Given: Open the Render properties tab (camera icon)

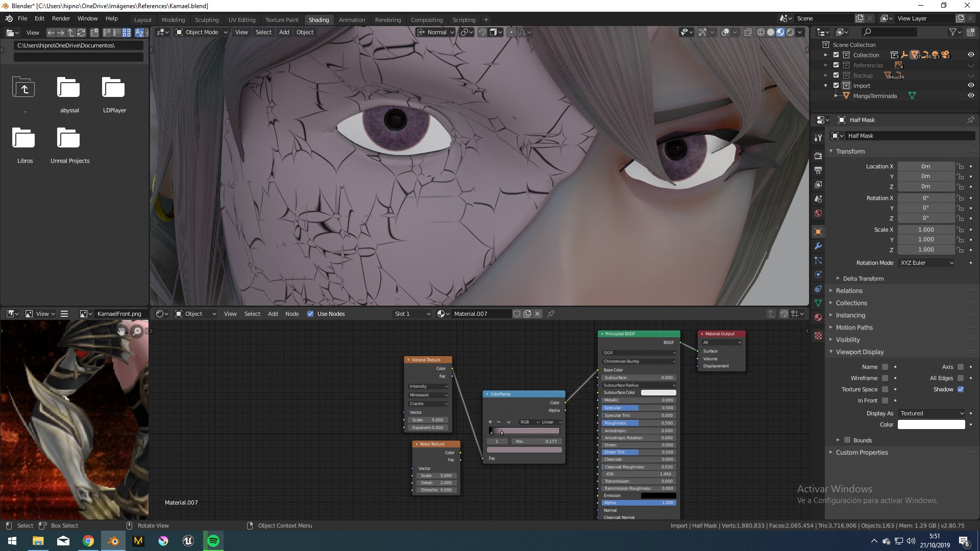Looking at the screenshot, I should click(818, 156).
